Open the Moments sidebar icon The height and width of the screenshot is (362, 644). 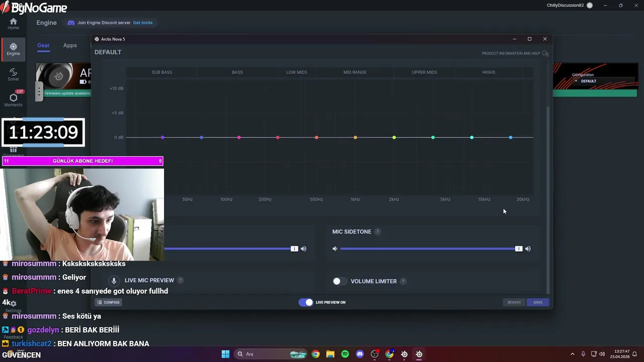coord(13,100)
